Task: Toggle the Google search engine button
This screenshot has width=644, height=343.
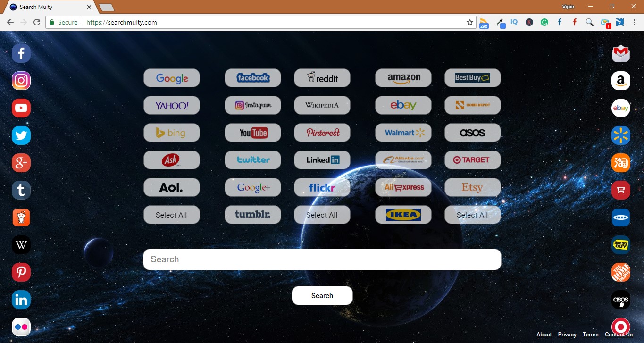Action: point(171,78)
